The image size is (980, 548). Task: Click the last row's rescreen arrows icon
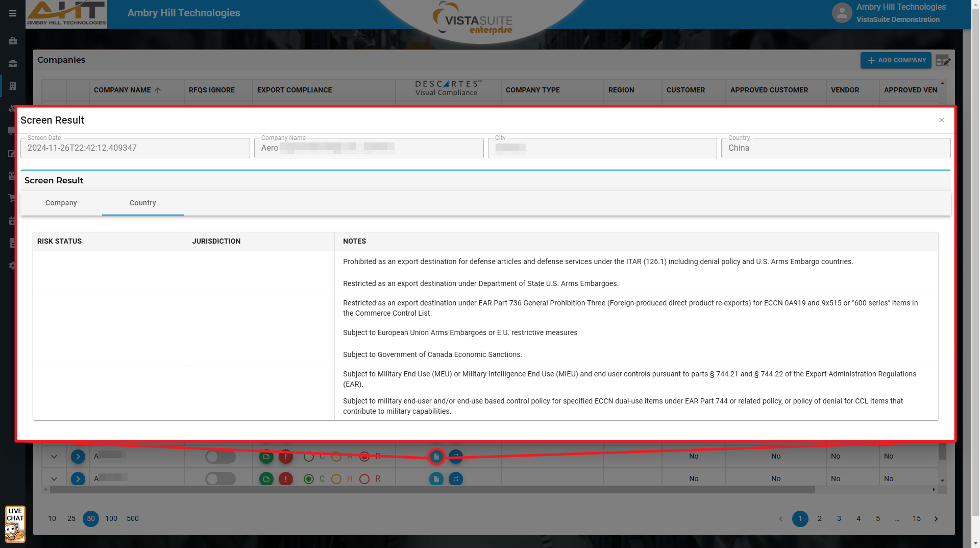pyautogui.click(x=455, y=479)
